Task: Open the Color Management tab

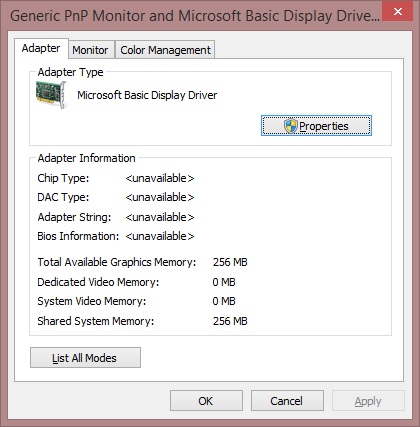Action: point(165,50)
